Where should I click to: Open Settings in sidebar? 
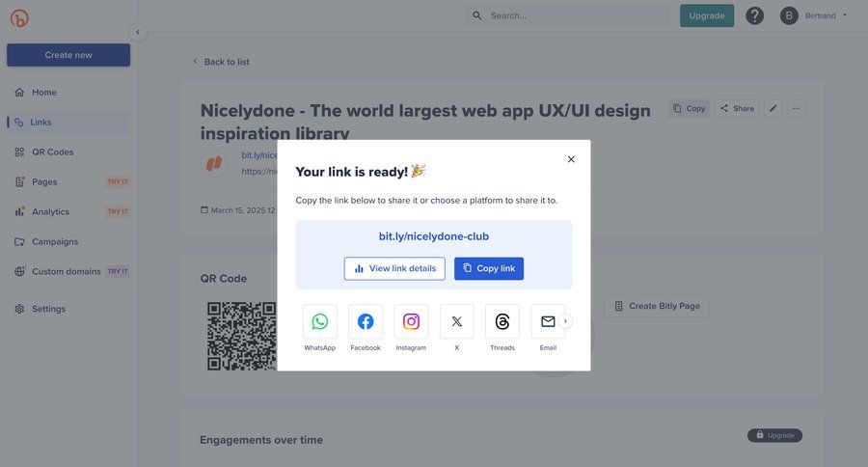pos(68,309)
